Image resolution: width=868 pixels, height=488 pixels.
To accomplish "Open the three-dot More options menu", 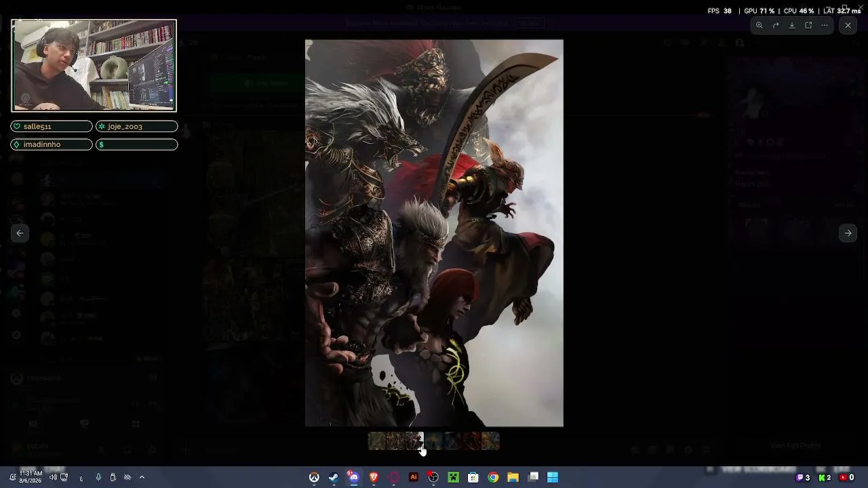I will point(825,26).
